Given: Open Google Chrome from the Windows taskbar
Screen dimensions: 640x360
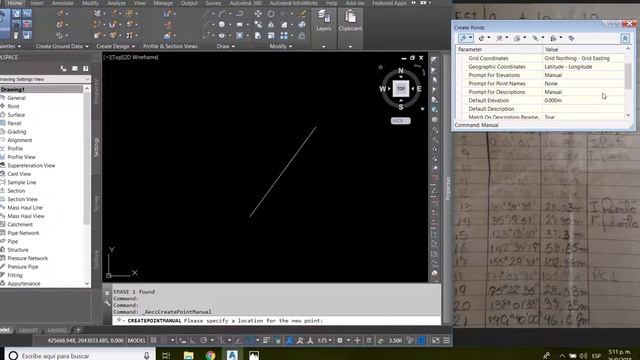Looking at the screenshot, I should (x=210, y=356).
